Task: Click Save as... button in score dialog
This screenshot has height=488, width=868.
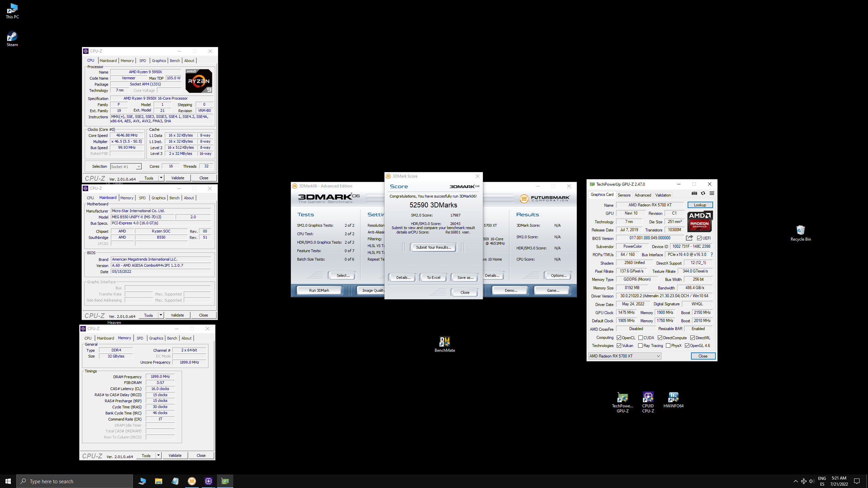Action: pyautogui.click(x=465, y=278)
